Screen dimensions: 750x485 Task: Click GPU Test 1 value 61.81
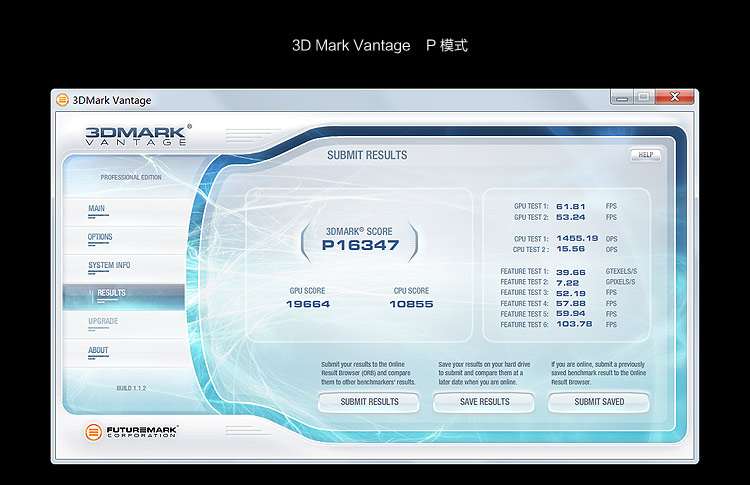(x=571, y=207)
